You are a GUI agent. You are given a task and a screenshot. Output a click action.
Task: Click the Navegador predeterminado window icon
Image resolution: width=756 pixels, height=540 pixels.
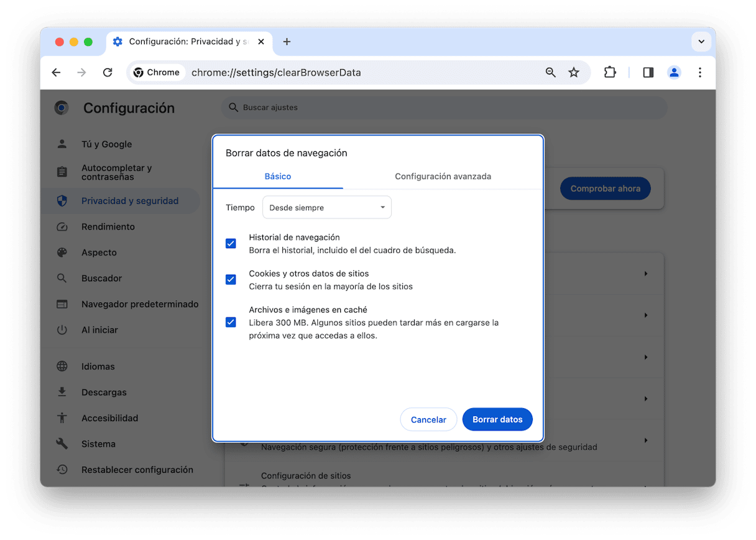pyautogui.click(x=62, y=304)
